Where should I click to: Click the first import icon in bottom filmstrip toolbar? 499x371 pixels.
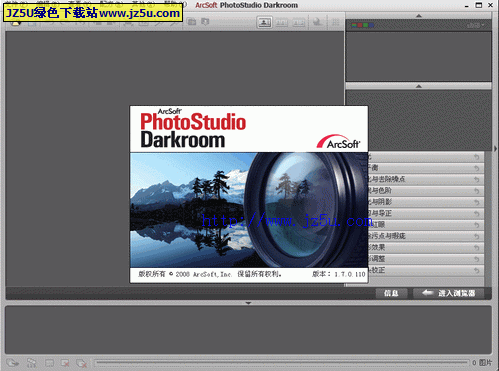click(12, 363)
